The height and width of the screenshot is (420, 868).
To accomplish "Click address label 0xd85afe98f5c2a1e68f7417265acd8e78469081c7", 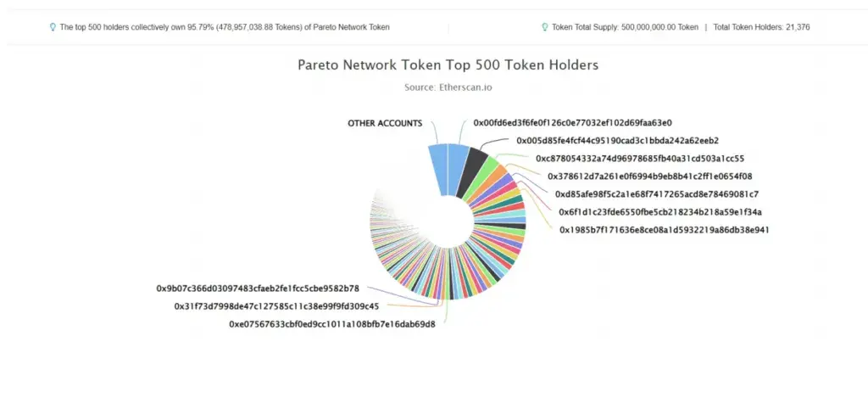I will pyautogui.click(x=657, y=194).
